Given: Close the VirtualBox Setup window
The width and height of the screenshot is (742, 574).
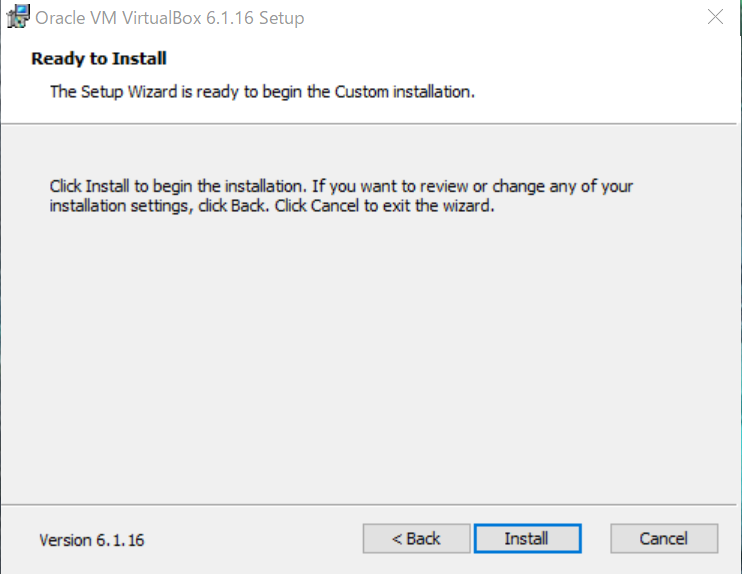Looking at the screenshot, I should tap(715, 17).
